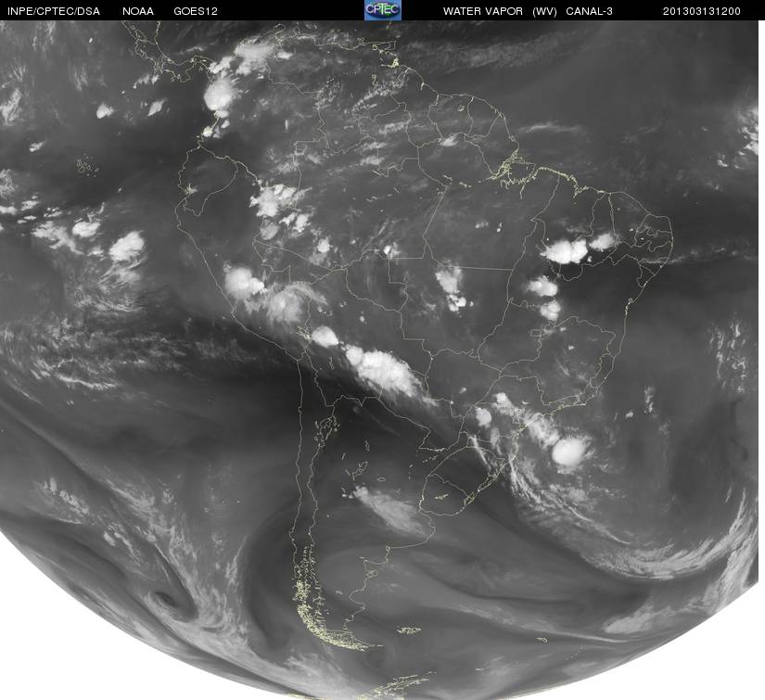This screenshot has width=765, height=700.
Task: Click the CANAL-3 channel label
Action: (x=589, y=11)
